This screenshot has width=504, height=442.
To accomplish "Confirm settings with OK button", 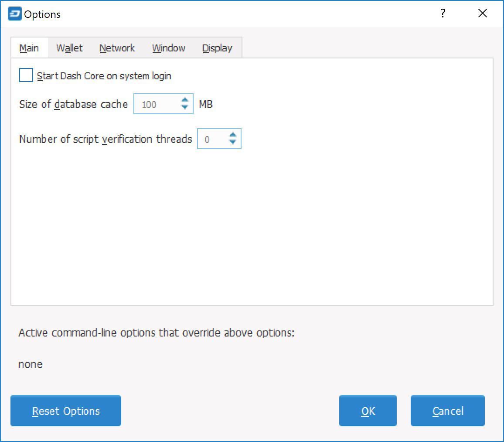I will tap(368, 411).
